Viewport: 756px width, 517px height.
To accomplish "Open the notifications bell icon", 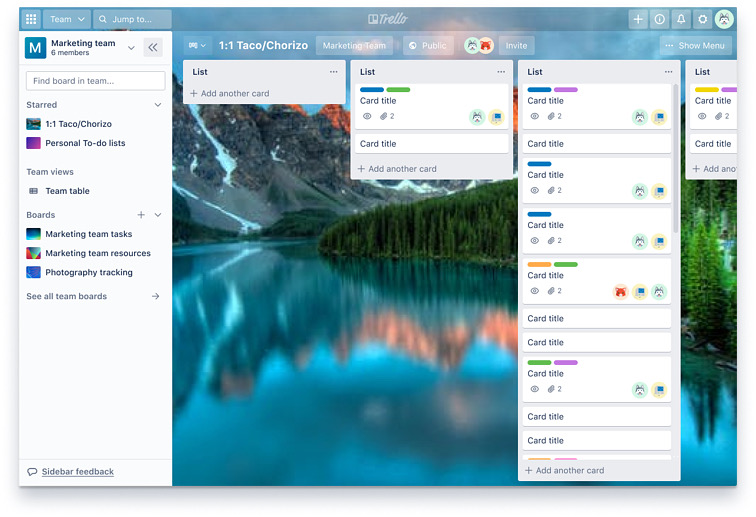I will pyautogui.click(x=681, y=19).
